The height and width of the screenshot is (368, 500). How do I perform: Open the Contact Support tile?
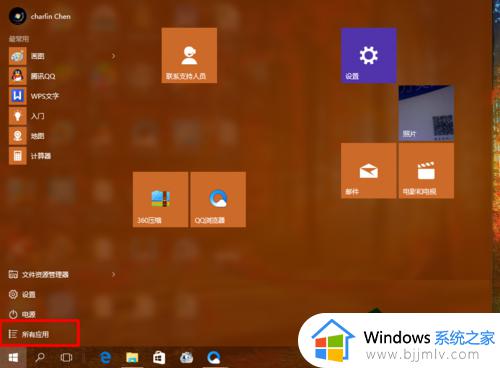[x=189, y=55]
